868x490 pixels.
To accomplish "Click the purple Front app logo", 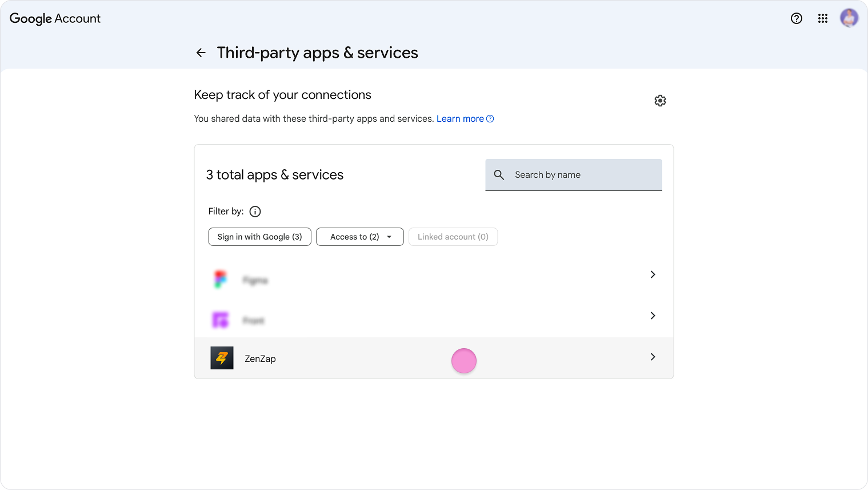I will click(221, 320).
